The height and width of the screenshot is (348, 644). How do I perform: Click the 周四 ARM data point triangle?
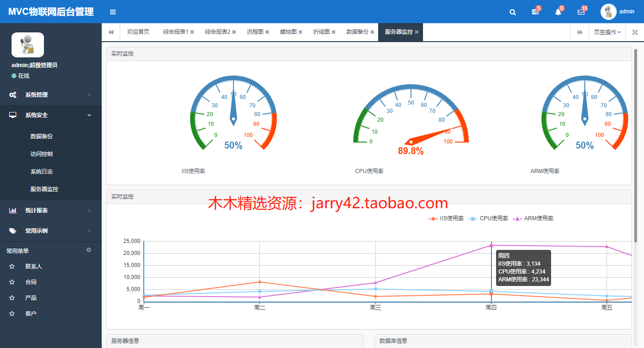click(491, 245)
